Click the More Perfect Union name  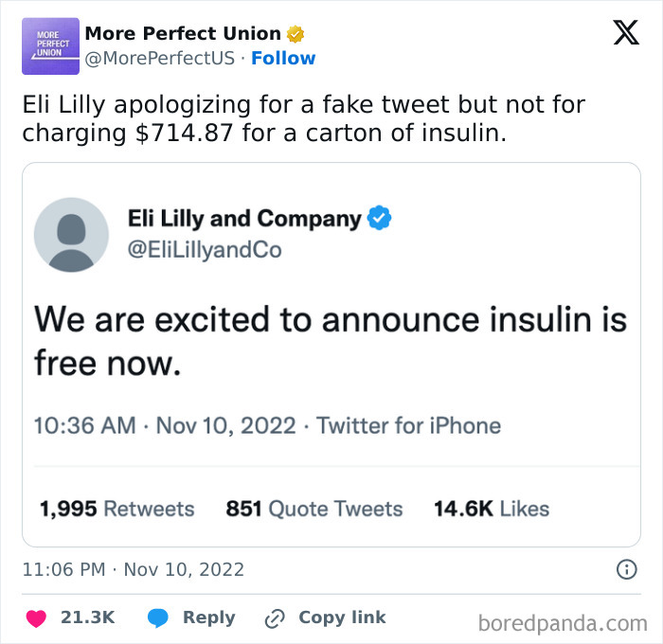pos(183,34)
